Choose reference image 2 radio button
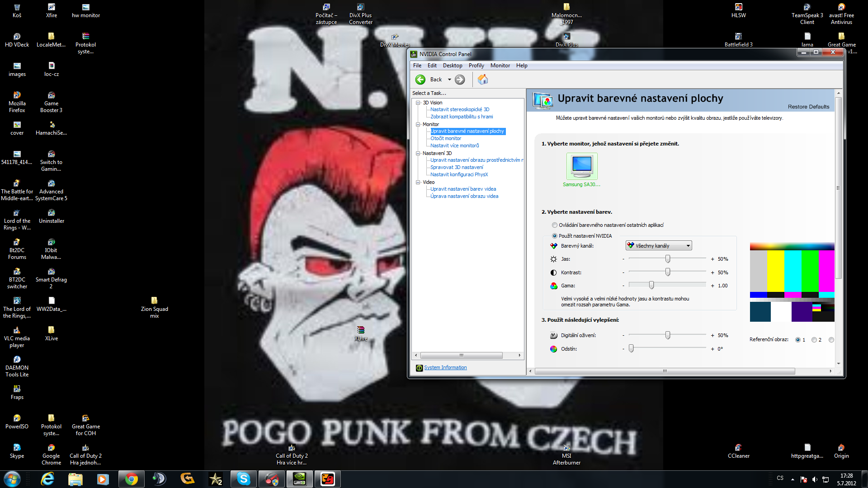Screen dimensions: 868x488 coord(814,340)
